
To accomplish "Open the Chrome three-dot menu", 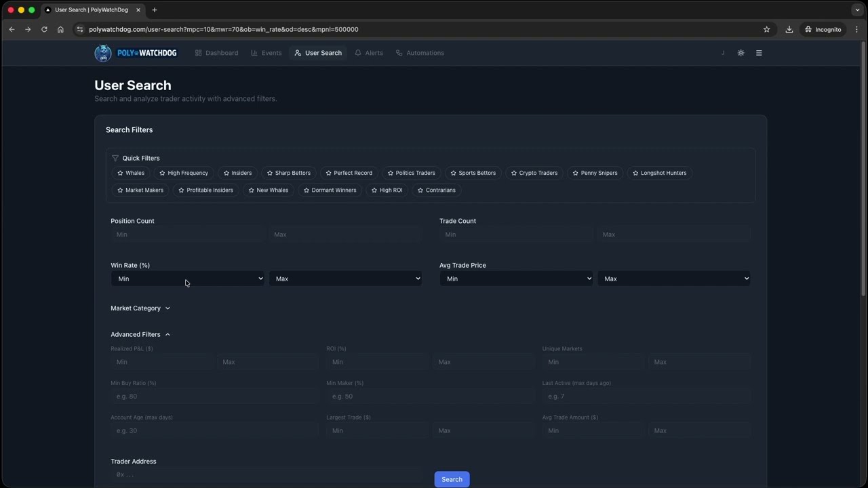I will pyautogui.click(x=856, y=29).
